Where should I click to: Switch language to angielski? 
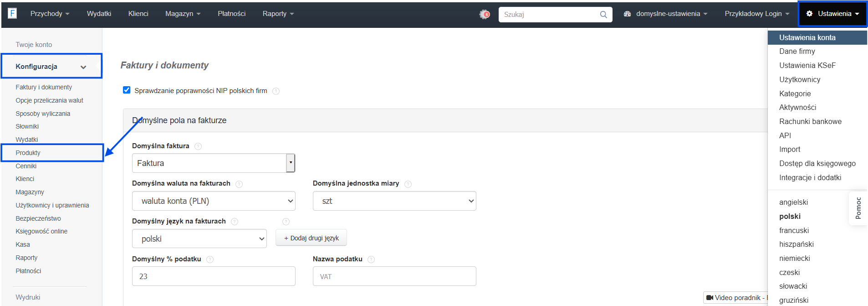[x=793, y=202]
